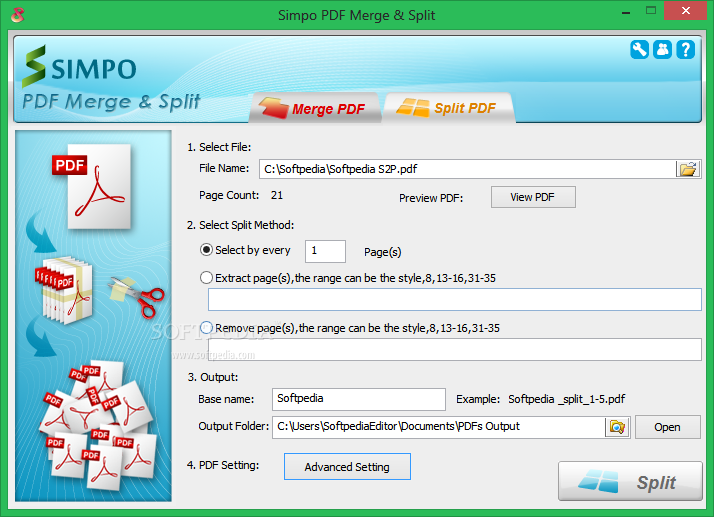The height and width of the screenshot is (517, 714).
Task: Open the wrench settings icon
Action: coord(639,49)
